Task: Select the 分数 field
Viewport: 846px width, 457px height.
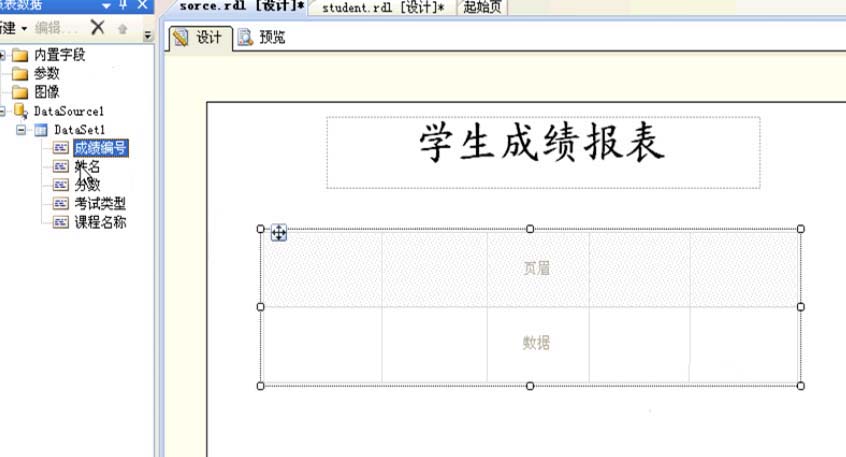Action: coord(87,185)
